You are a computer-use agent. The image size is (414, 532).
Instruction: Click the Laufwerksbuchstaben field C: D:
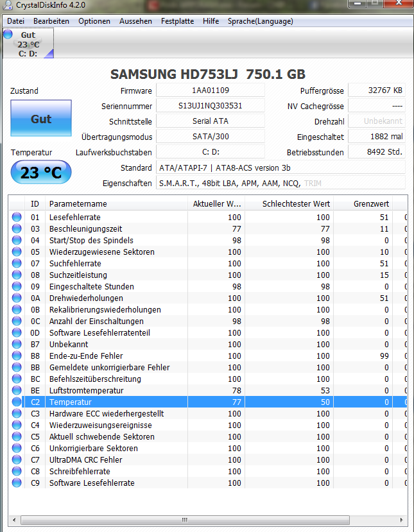(211, 152)
